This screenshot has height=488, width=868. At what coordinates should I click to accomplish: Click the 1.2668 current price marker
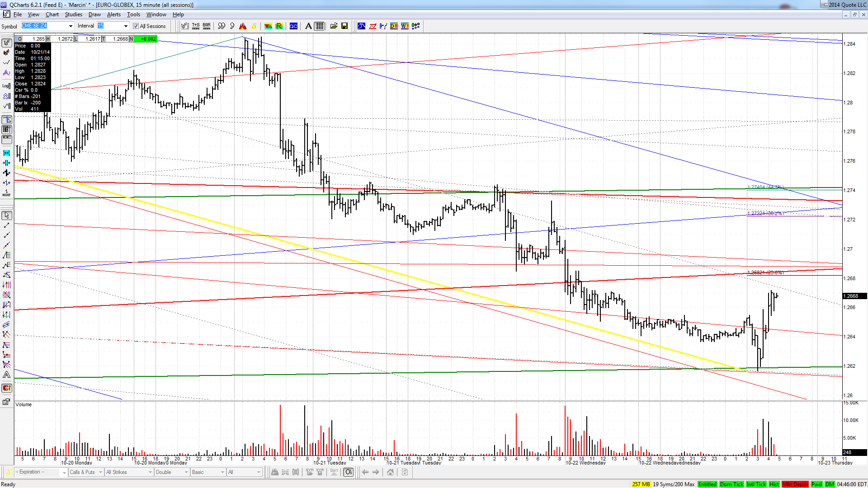click(x=854, y=296)
